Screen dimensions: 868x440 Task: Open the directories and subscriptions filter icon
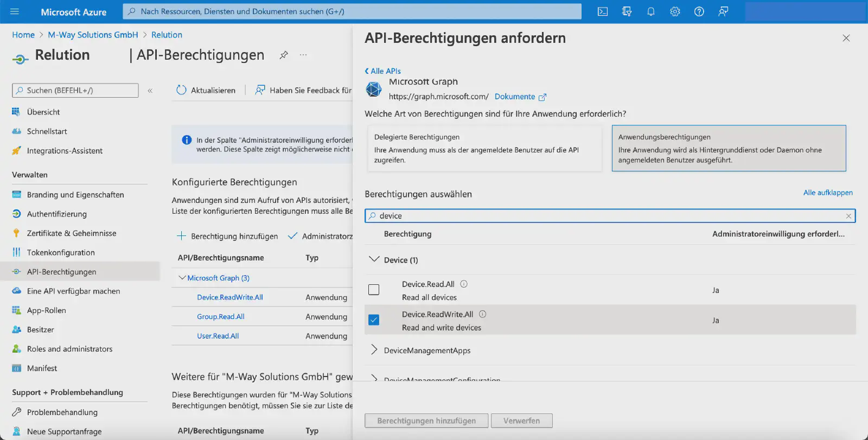coord(627,11)
